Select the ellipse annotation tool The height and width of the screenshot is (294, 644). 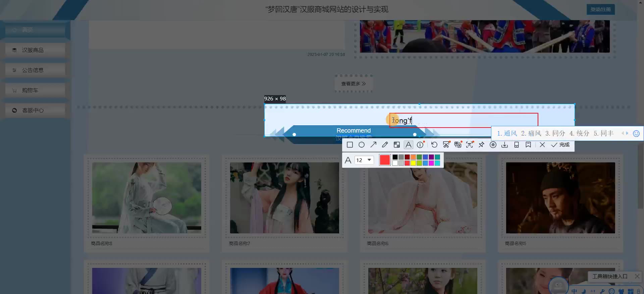click(x=362, y=145)
